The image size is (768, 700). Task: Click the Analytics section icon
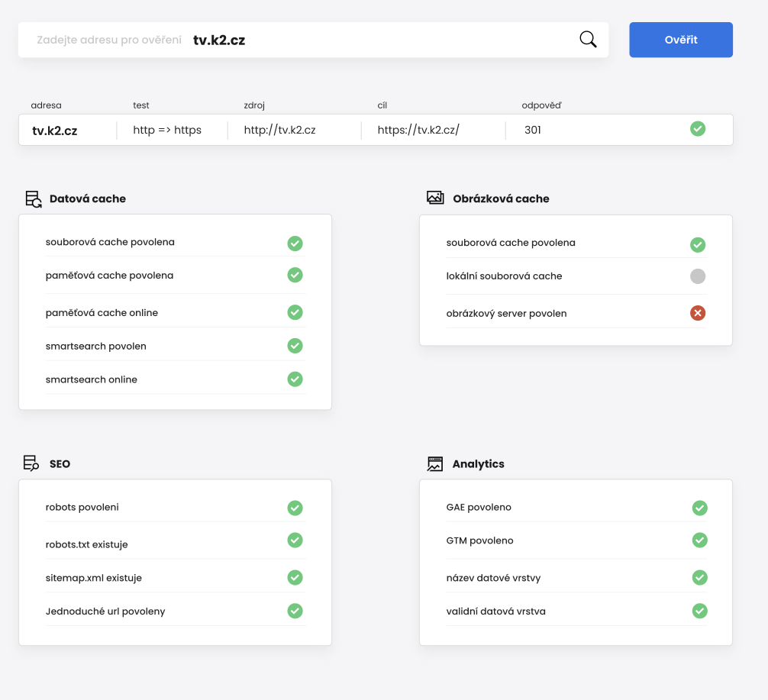435,463
